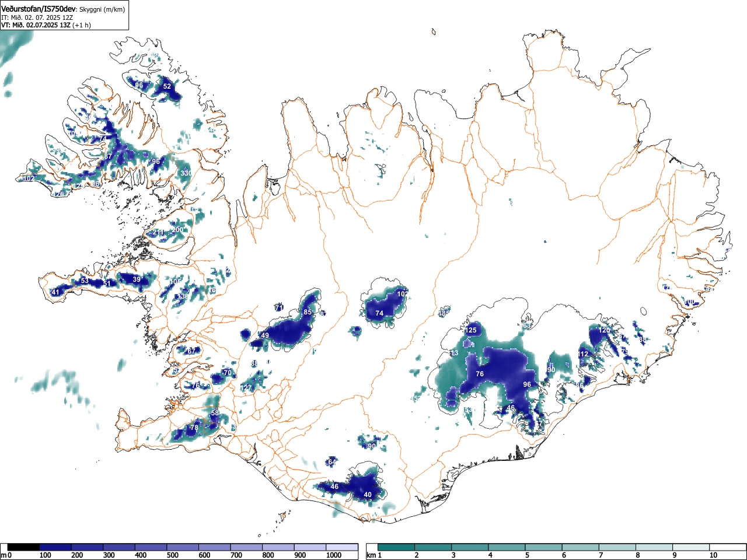The height and width of the screenshot is (560, 747).
Task: Click the '7' tick label in the km legend
Action: pyautogui.click(x=601, y=555)
